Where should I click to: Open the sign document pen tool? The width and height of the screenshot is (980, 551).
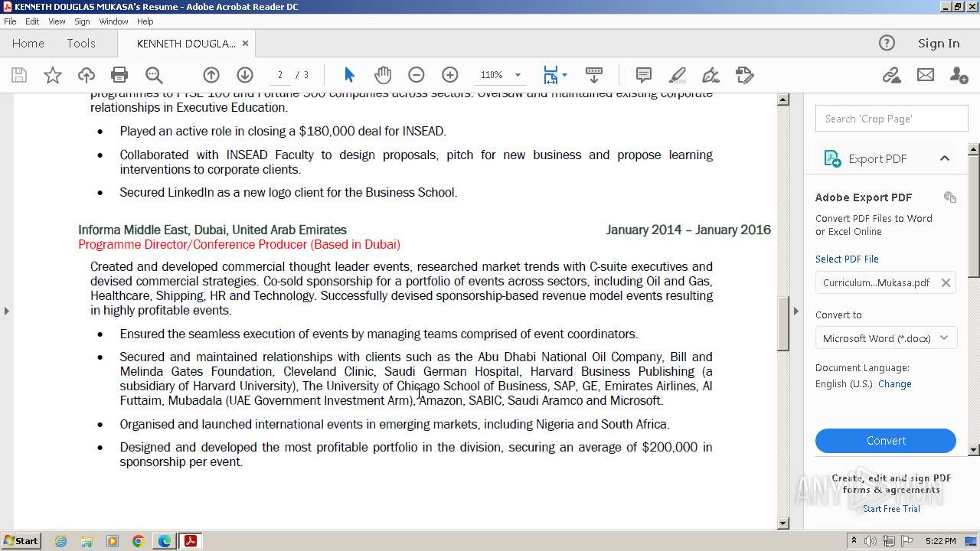[x=711, y=75]
